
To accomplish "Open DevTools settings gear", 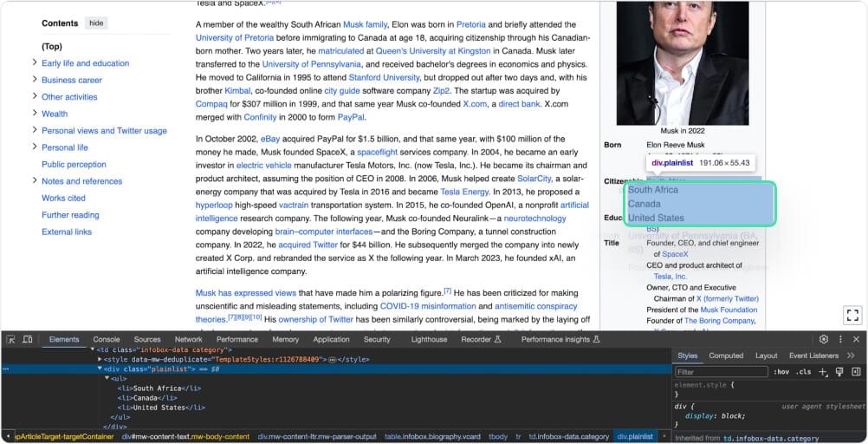I will 824,339.
